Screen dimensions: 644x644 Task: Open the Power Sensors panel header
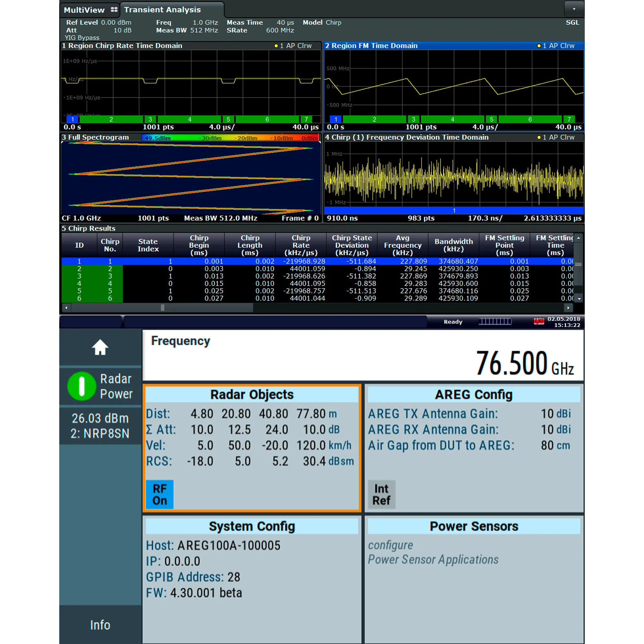474,526
